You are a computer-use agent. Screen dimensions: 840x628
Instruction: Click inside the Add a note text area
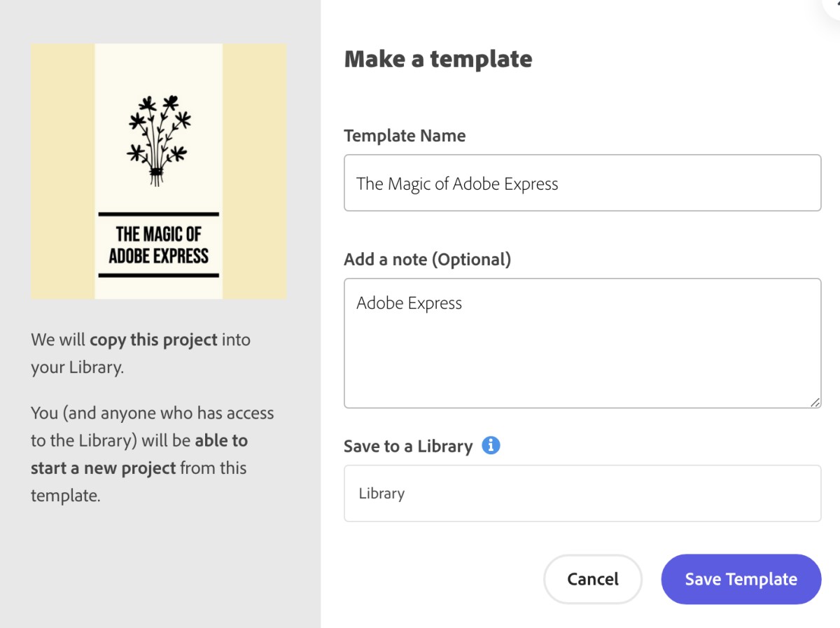582,343
